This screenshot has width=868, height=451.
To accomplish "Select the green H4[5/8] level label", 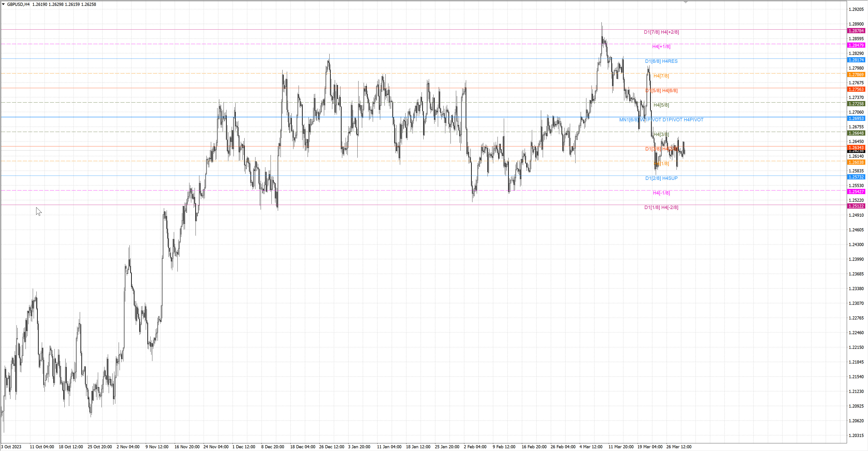I will [x=661, y=105].
